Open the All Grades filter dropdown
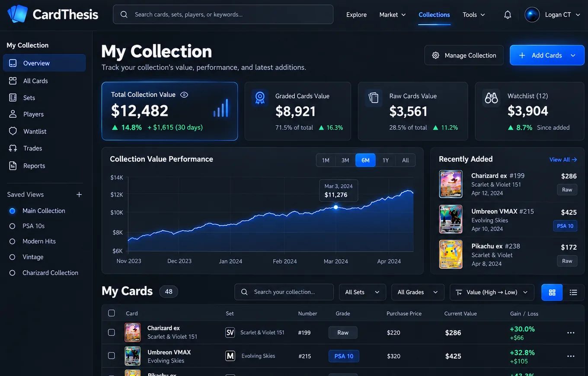 click(x=418, y=292)
